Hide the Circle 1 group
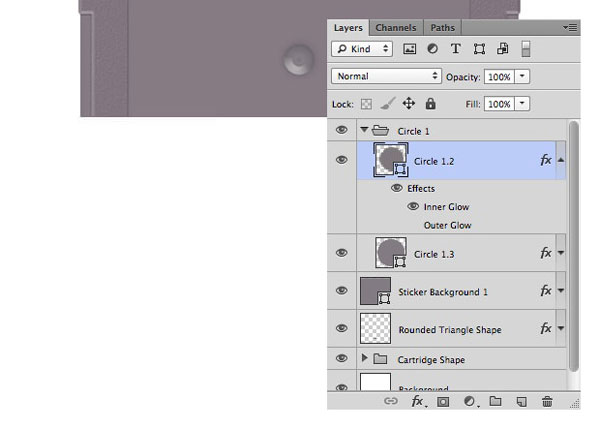This screenshot has height=429, width=600. [342, 130]
